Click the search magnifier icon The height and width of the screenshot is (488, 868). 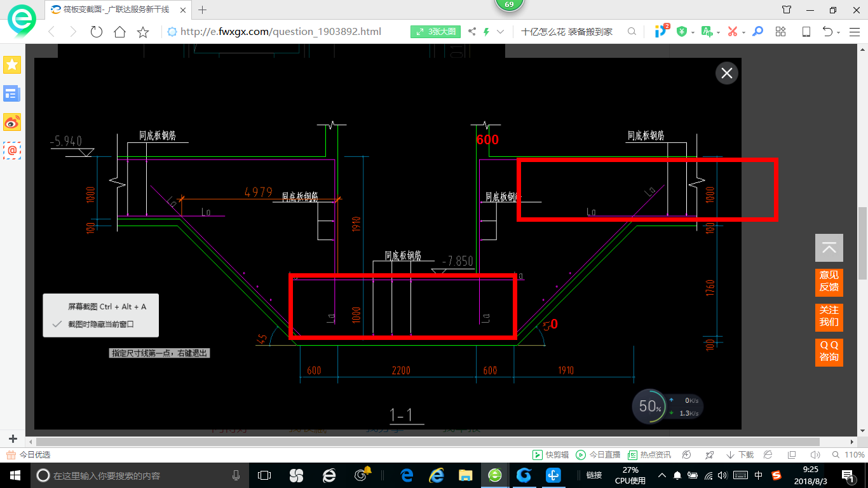pyautogui.click(x=632, y=31)
